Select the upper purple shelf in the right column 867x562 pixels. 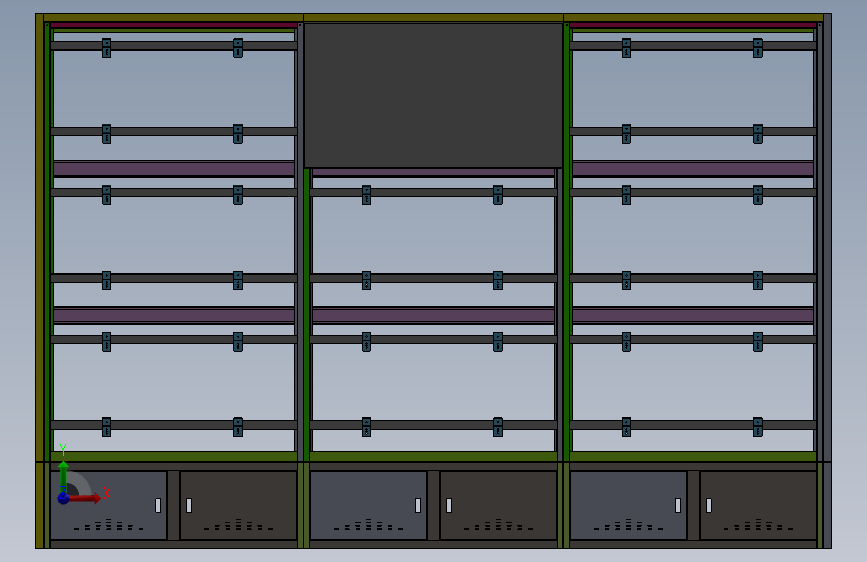pyautogui.click(x=693, y=168)
